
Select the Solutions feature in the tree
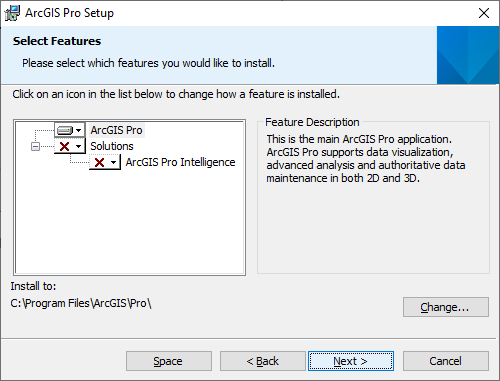coord(112,146)
